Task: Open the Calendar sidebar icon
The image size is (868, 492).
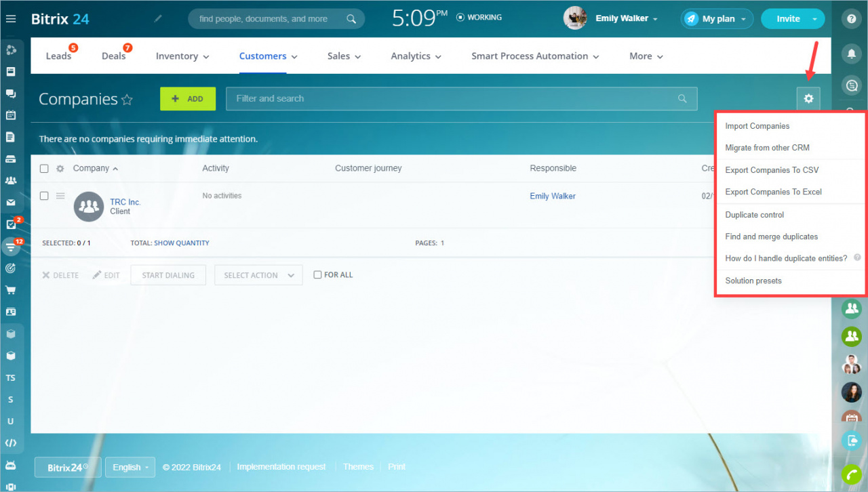Action: click(11, 115)
